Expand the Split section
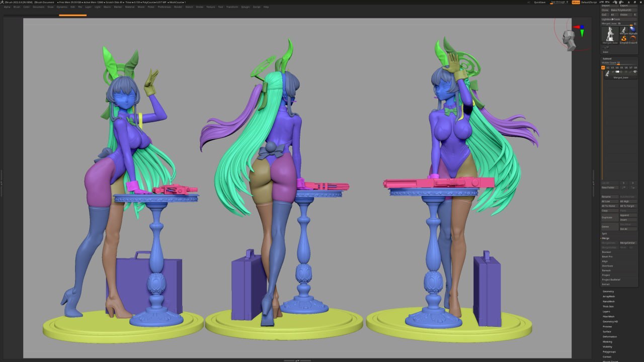The width and height of the screenshot is (644, 362). [604, 233]
